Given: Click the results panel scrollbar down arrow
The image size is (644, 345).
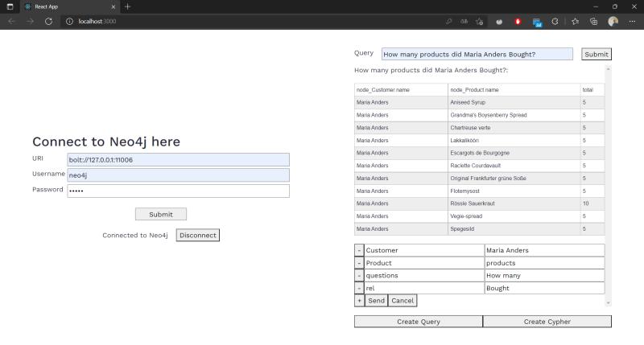Looking at the screenshot, I should coord(608,303).
